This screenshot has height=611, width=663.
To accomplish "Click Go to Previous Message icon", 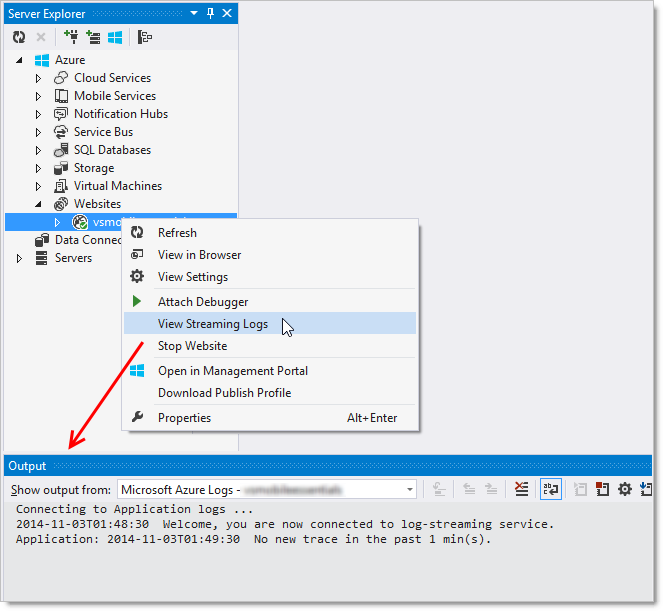I will (469, 490).
